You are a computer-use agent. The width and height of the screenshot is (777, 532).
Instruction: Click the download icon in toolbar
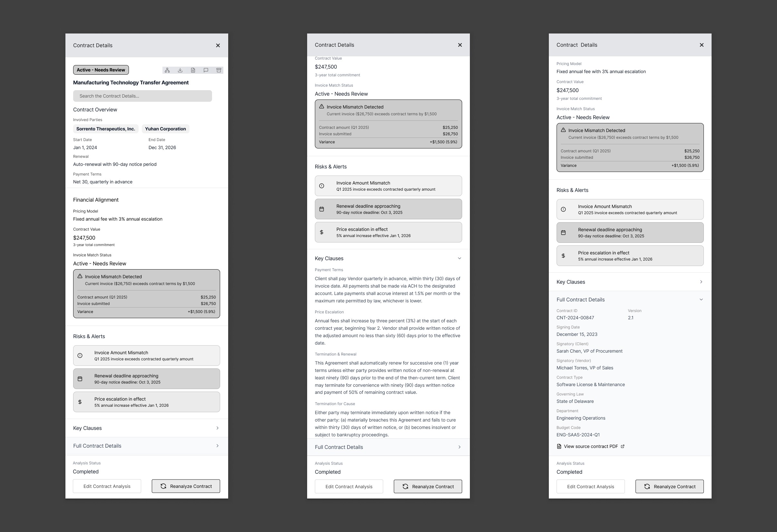click(180, 70)
